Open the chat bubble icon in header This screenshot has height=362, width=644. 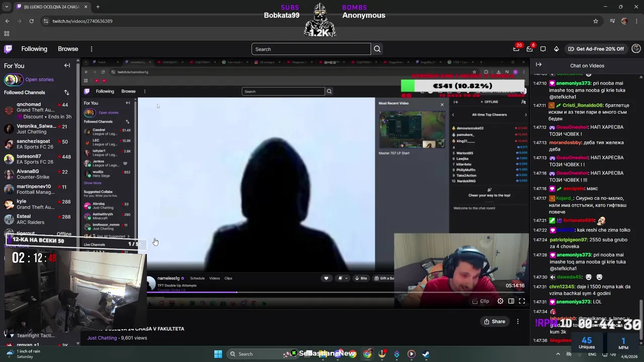543,49
